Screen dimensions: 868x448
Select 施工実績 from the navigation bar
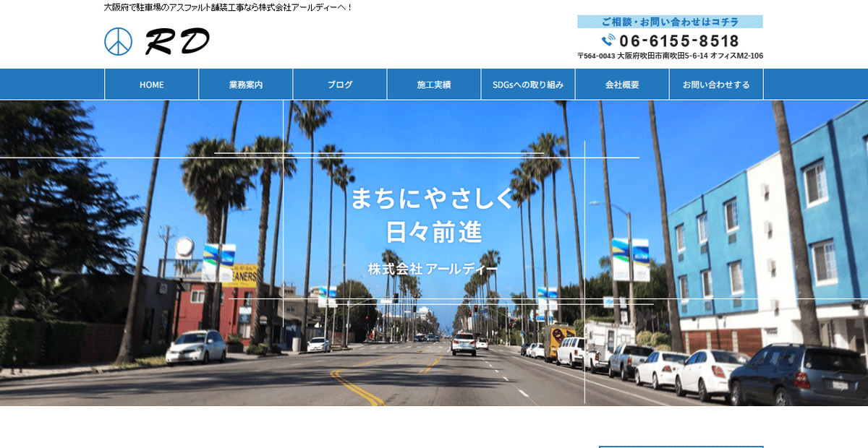tap(433, 84)
